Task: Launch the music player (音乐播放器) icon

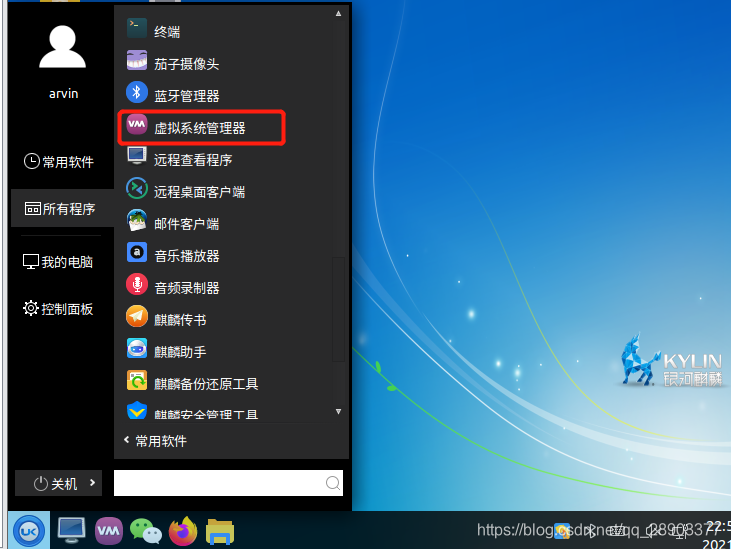Action: (137, 252)
